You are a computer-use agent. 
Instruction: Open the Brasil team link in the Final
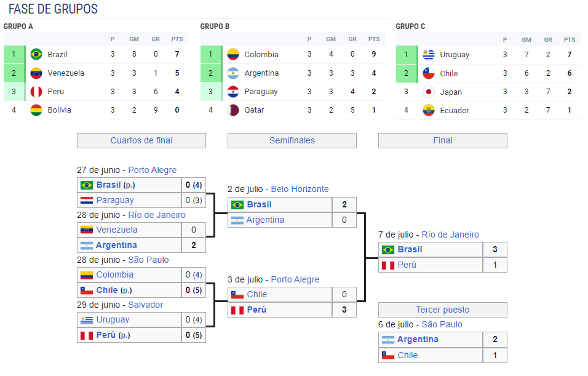pyautogui.click(x=410, y=249)
